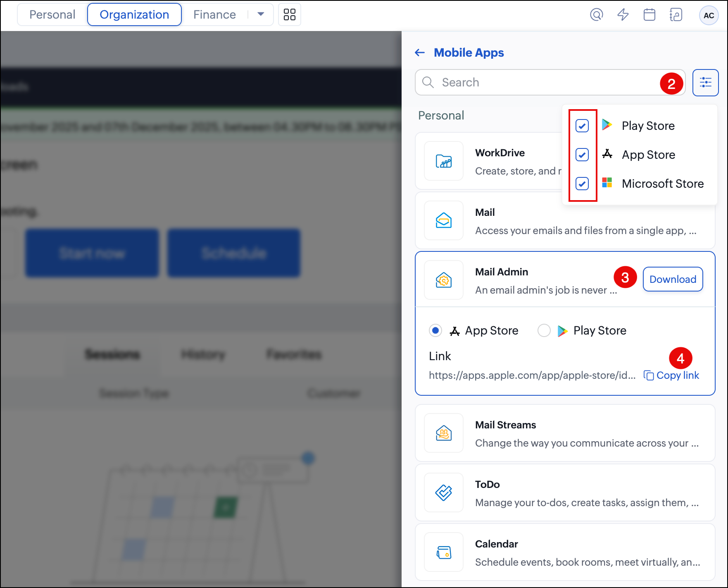Click the Download button for Mail Admin
The height and width of the screenshot is (588, 728).
click(x=673, y=279)
